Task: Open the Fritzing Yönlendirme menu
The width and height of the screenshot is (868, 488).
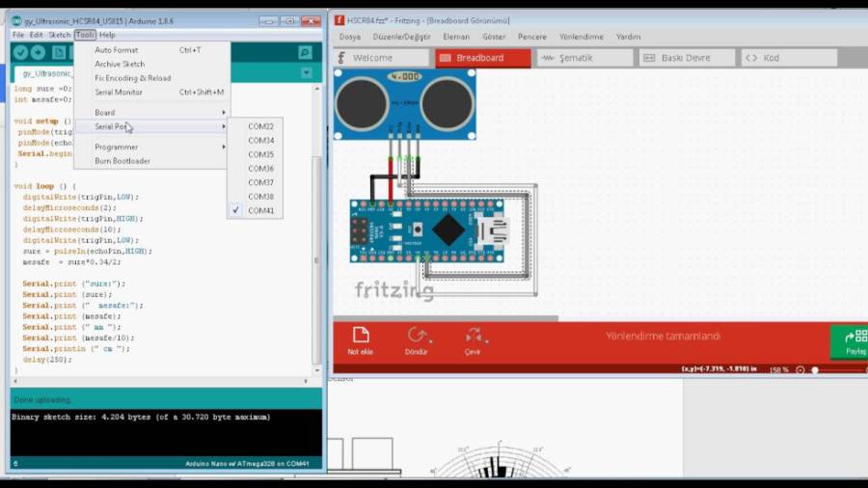Action: 582,37
